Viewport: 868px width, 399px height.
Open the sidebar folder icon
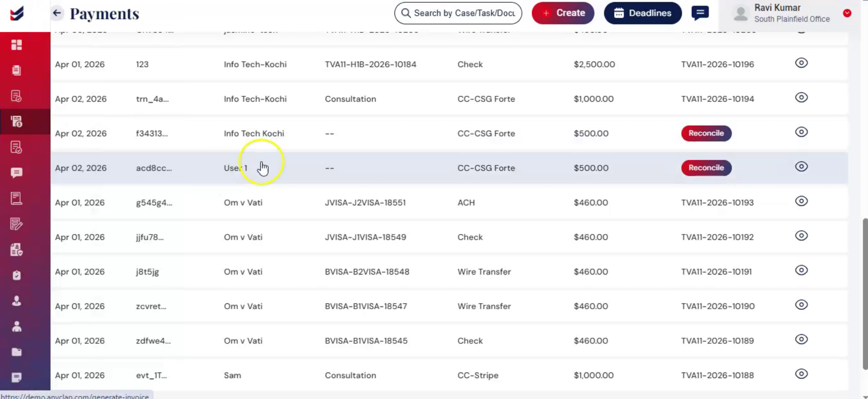point(16,352)
